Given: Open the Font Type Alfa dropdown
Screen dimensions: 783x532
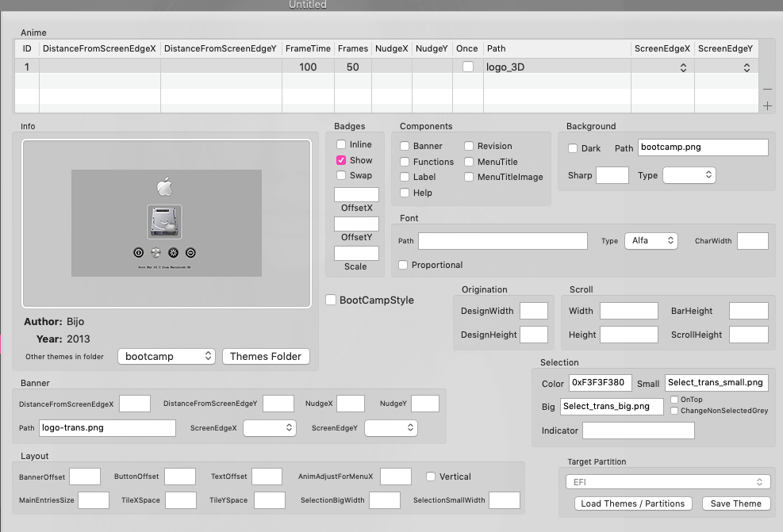Looking at the screenshot, I should 651,241.
